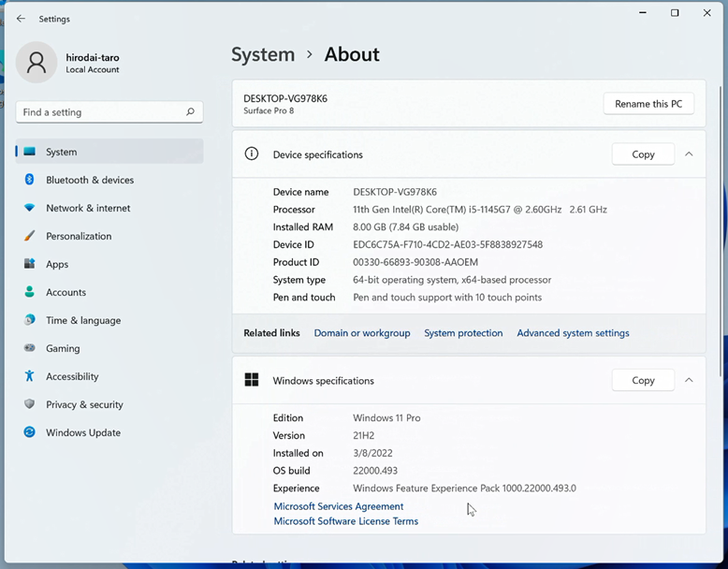Click the Gaming controller icon
This screenshot has height=569, width=728.
coord(29,348)
